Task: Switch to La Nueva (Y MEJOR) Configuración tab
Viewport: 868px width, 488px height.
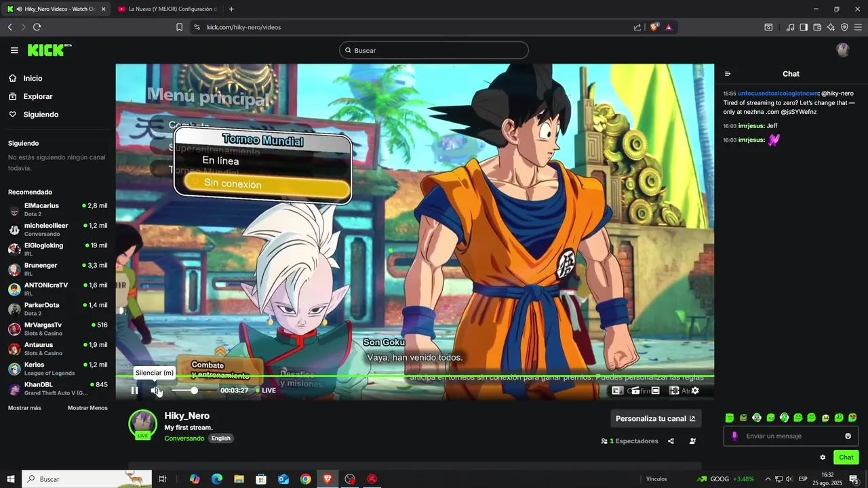Action: tap(167, 9)
